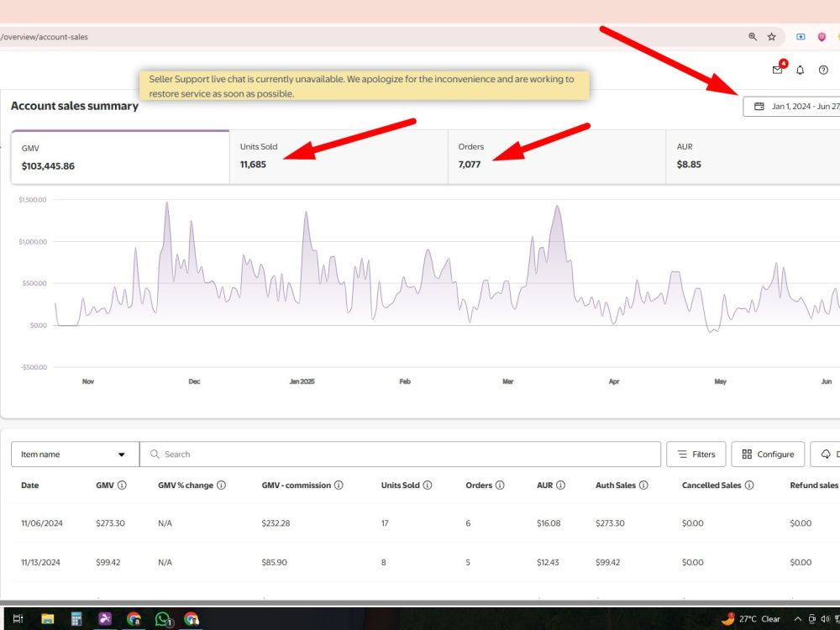Click the $99.42 GMV cell
Viewport: 840px width, 630px height.
108,562
